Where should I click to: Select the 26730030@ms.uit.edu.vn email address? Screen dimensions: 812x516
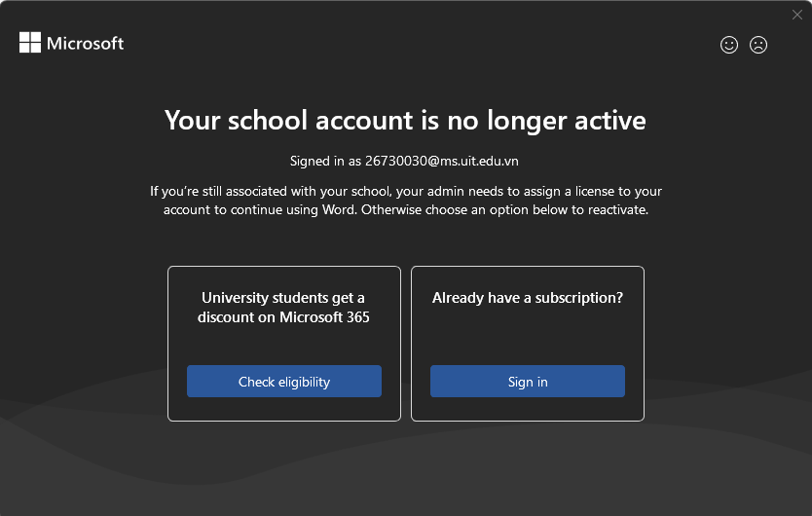(x=442, y=161)
